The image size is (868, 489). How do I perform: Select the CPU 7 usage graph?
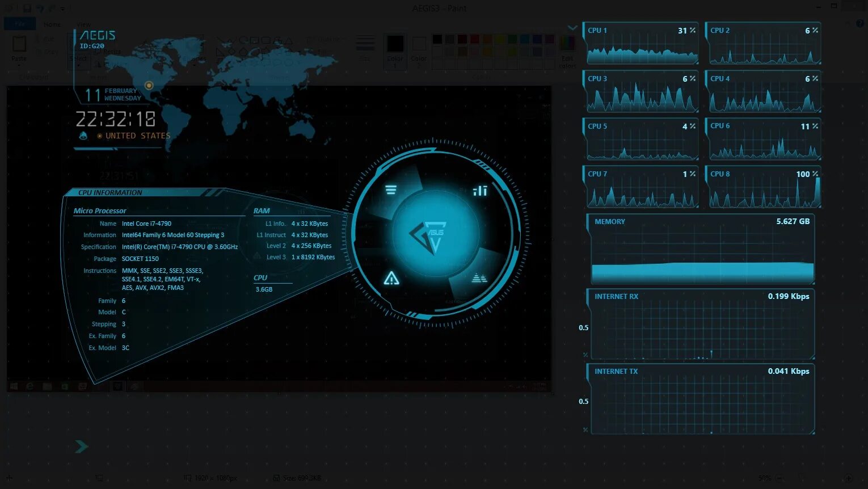coord(642,187)
